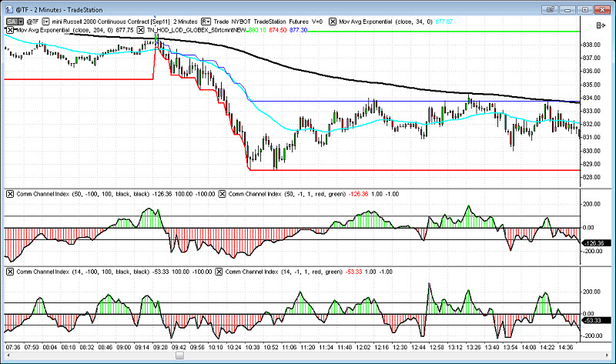This screenshot has width=616, height=364.
Task: Click the @TF symbol label
Action: click(33, 22)
